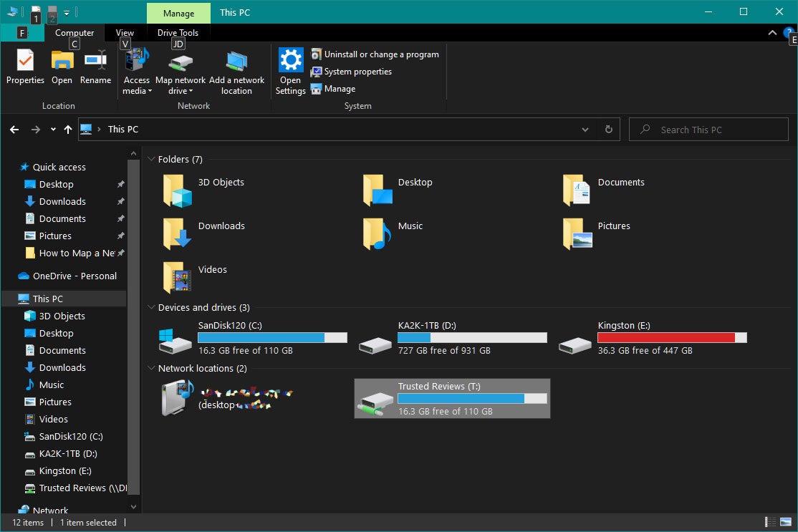Select This PC in the navigation pane
This screenshot has height=532, width=798.
click(48, 299)
